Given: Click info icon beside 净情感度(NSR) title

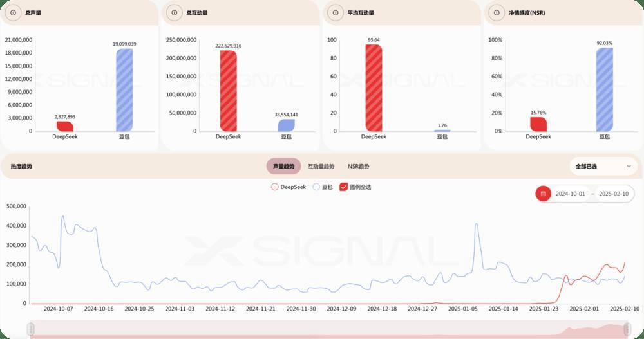Looking at the screenshot, I should (x=497, y=13).
